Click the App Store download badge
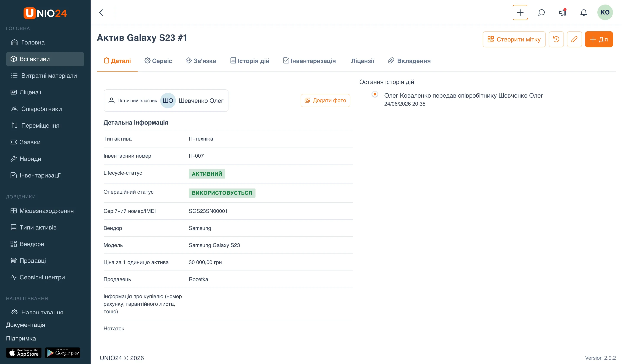 tap(24, 353)
